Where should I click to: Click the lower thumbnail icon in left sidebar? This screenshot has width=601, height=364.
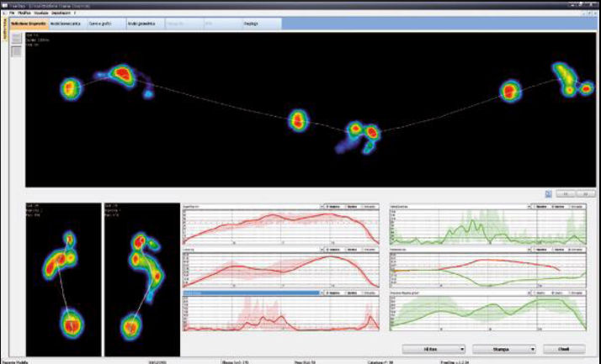pyautogui.click(x=16, y=51)
